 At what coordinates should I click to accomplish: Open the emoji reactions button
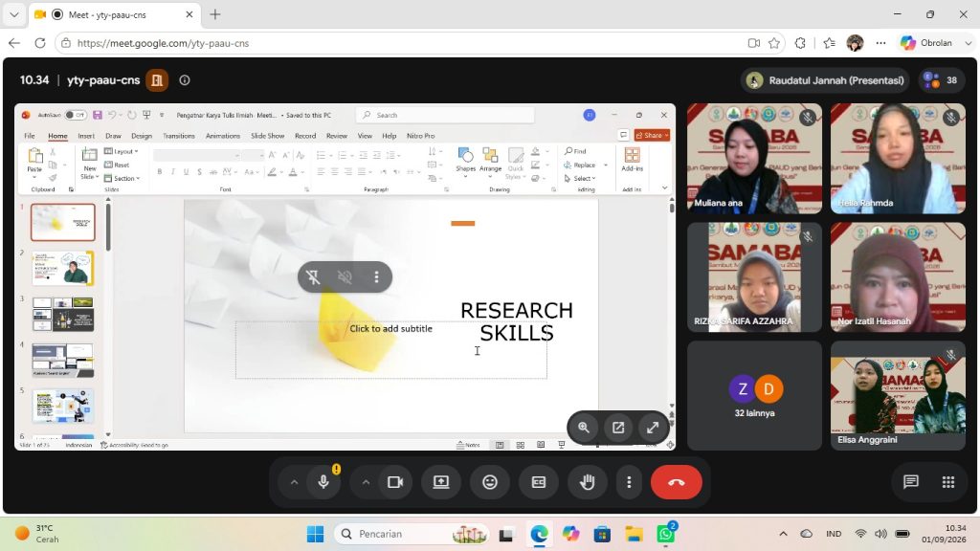click(490, 482)
